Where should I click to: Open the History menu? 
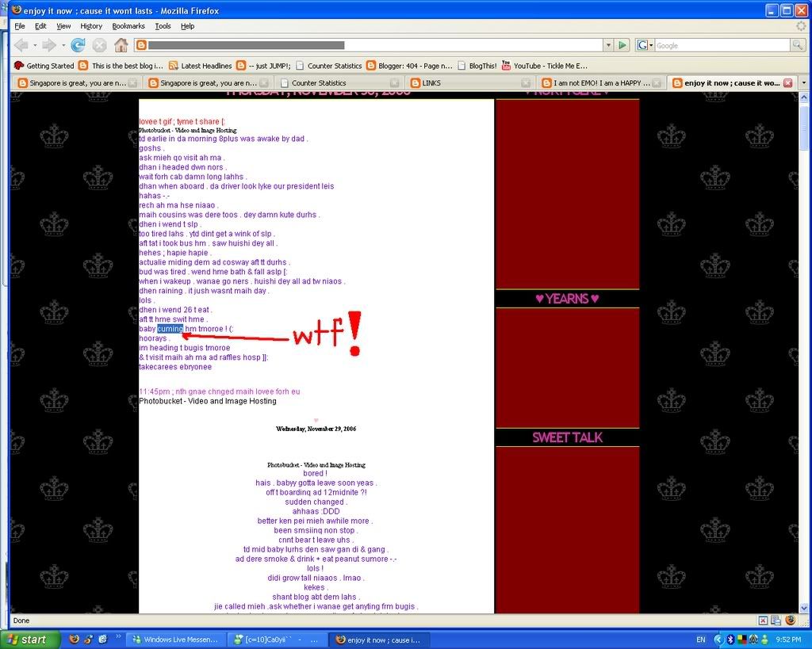click(x=91, y=26)
